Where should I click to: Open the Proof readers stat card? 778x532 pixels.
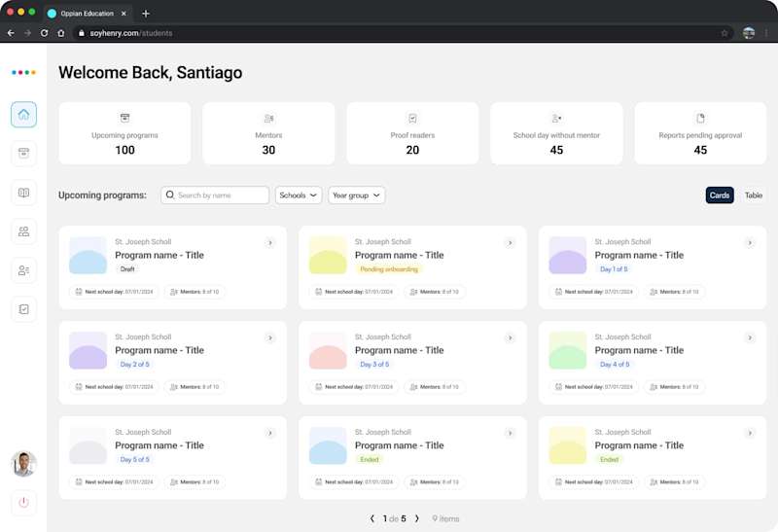point(412,133)
